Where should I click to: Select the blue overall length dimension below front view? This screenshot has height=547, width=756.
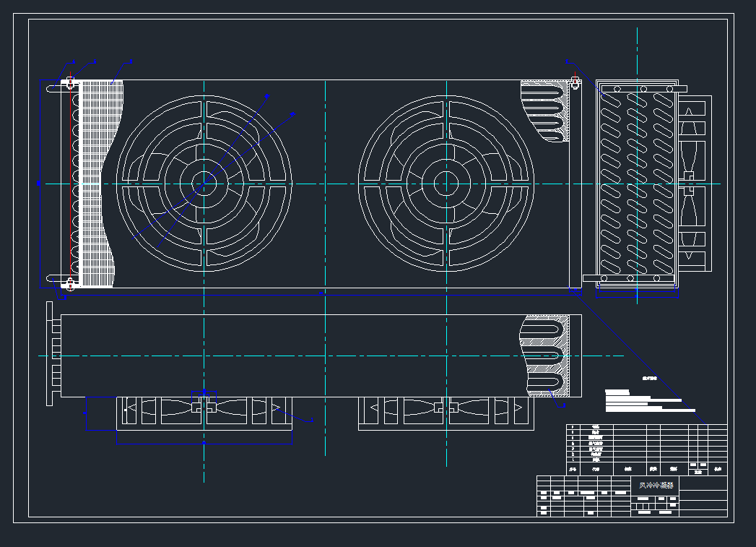(x=321, y=293)
